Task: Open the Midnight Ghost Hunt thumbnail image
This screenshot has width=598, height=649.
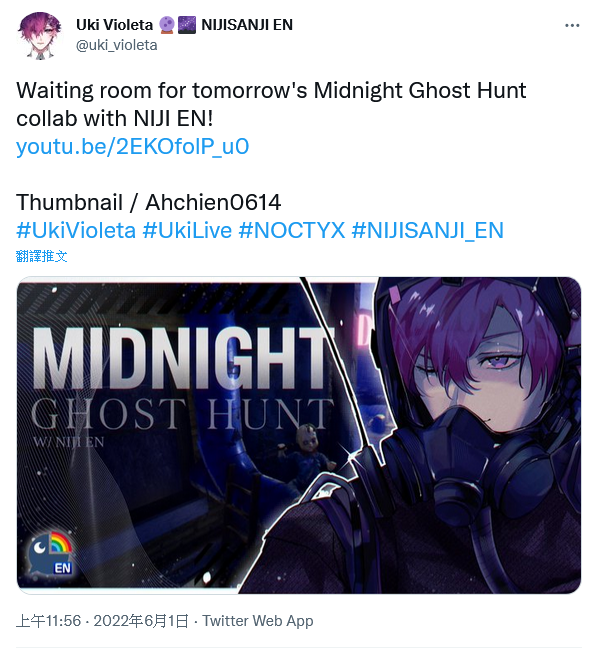Action: [299, 435]
